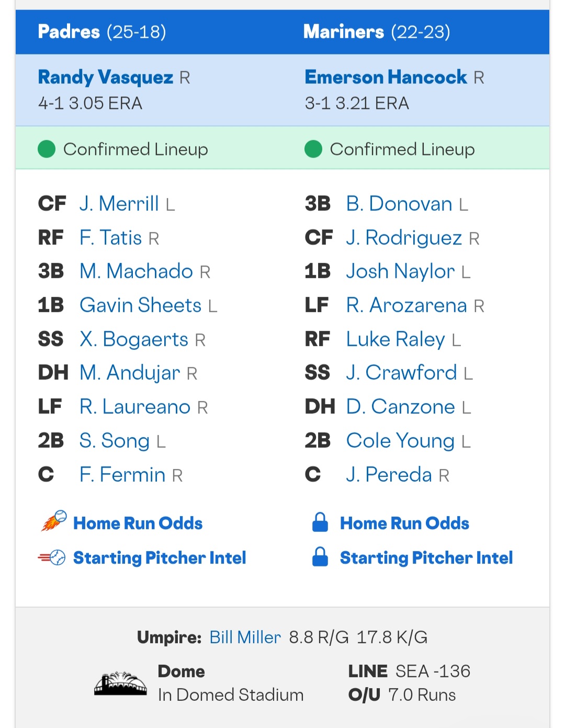Screen dimensions: 565x728
Task: Open R. Arozarena player page
Action: (406, 305)
